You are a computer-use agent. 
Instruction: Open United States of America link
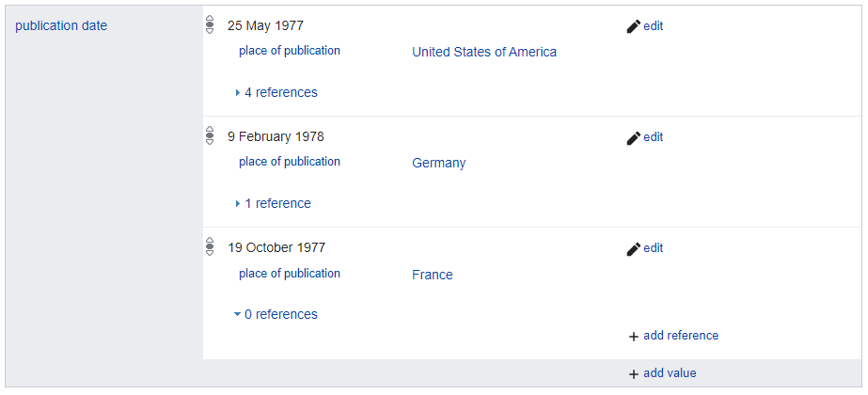(x=484, y=52)
